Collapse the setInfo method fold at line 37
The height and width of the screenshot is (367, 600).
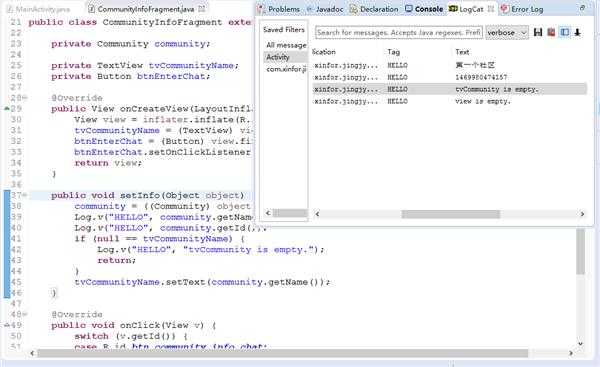(x=25, y=195)
